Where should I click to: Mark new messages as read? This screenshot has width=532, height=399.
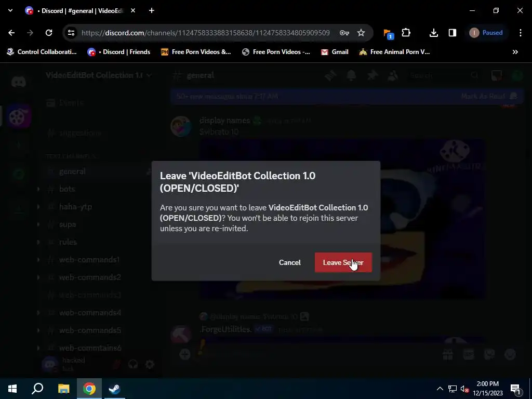point(488,96)
